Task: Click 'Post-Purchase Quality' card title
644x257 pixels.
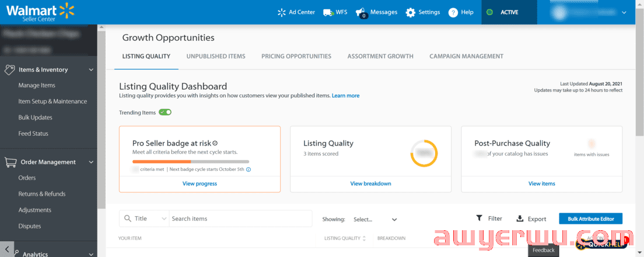Action: [512, 143]
